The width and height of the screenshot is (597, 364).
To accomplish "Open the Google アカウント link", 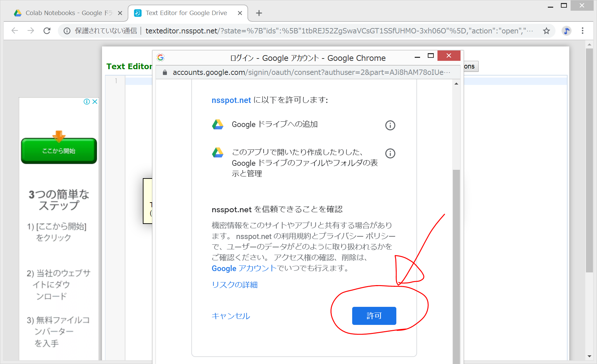I will point(244,268).
